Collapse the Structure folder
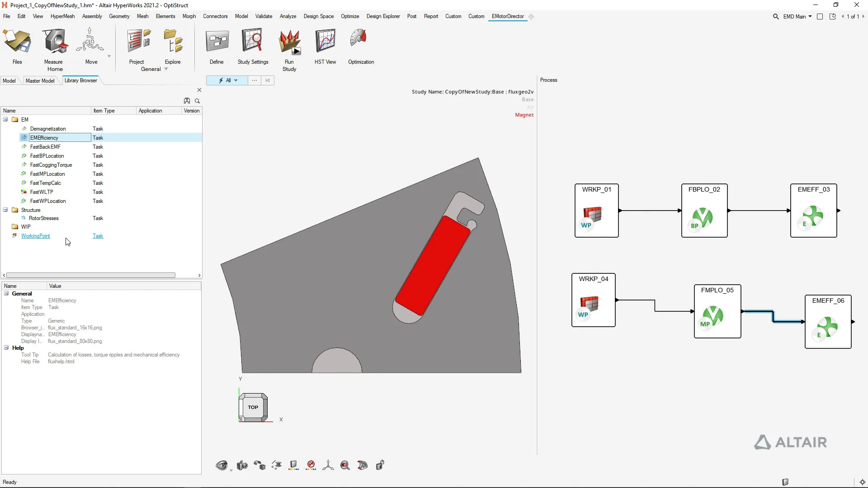868x488 pixels. [5, 210]
